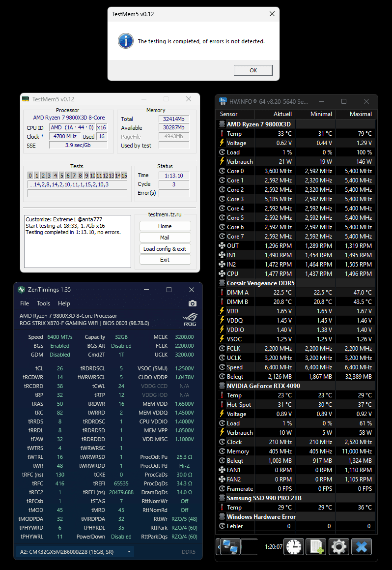Click the lightning icon beside VSOC row
Screen dimensions: 392x570
pyautogui.click(x=222, y=339)
